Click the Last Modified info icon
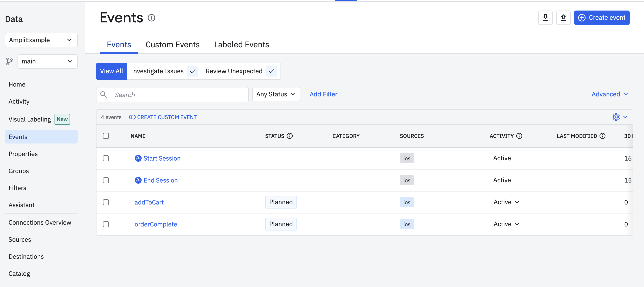 coord(602,136)
